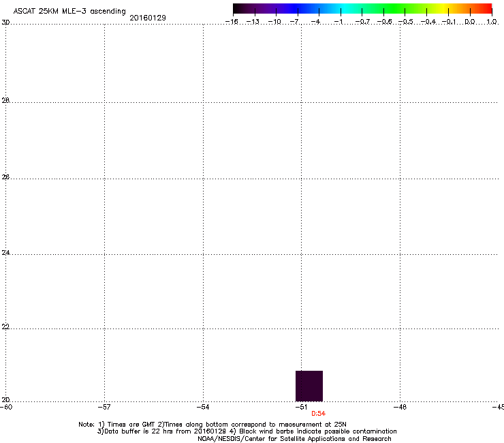Click the latitude 22 axis label
The height and width of the screenshot is (443, 504).
click(x=5, y=326)
